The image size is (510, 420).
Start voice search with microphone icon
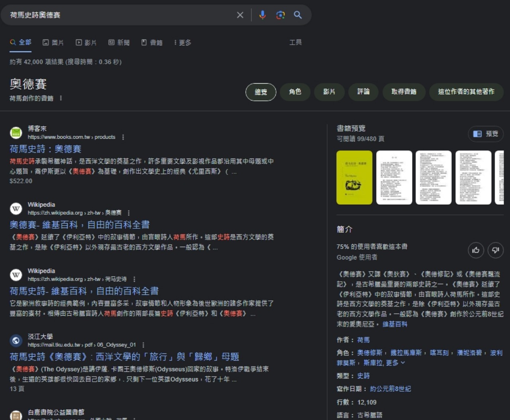pos(262,15)
